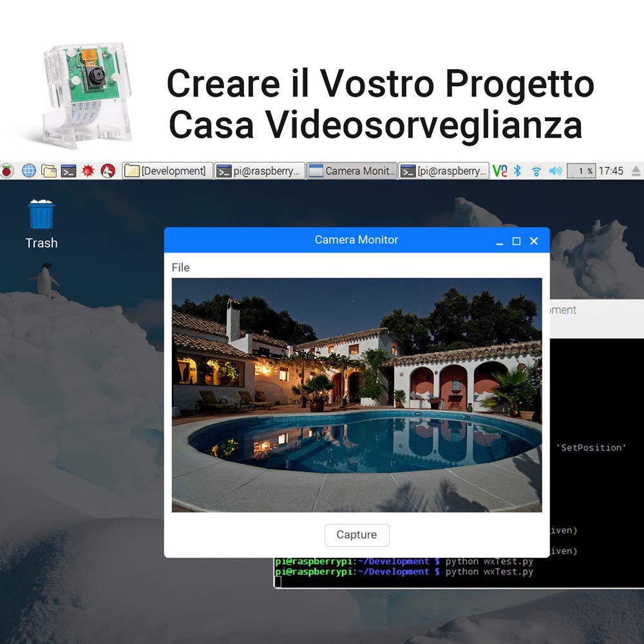Switch to first pi@raspberry terminal task
This screenshot has height=644, width=644.
click(x=260, y=171)
